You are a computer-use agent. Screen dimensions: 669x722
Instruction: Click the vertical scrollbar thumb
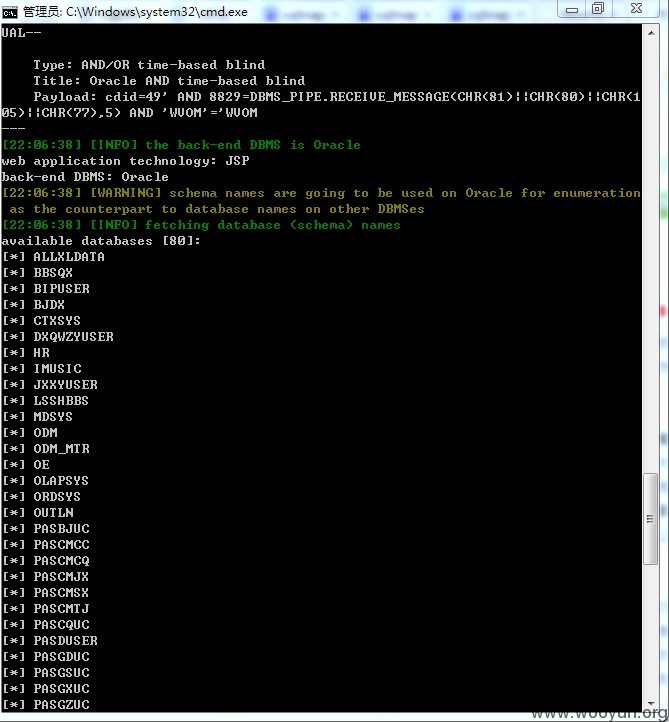pyautogui.click(x=650, y=518)
